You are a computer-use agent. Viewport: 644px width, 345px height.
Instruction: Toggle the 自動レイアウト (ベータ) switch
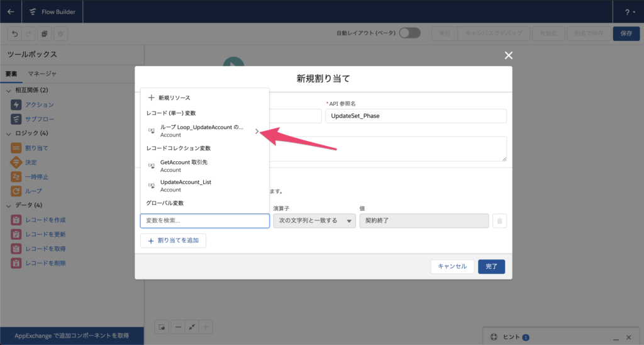pos(409,33)
